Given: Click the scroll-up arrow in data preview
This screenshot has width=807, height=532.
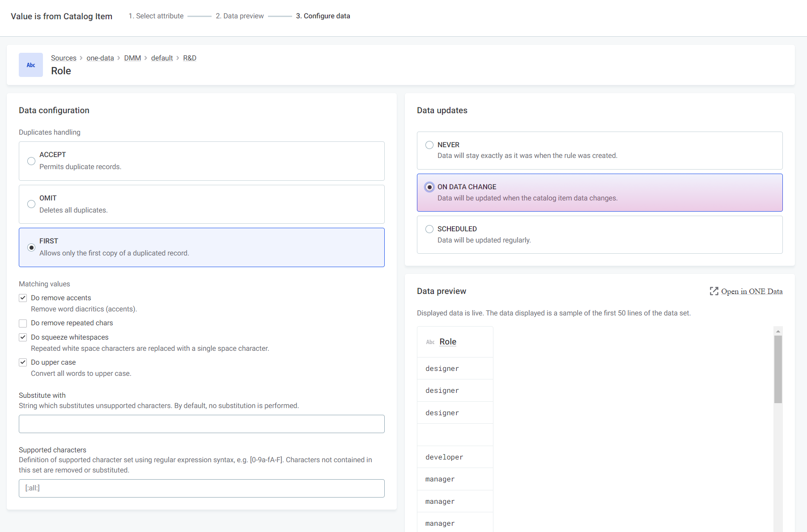Looking at the screenshot, I should tap(778, 331).
